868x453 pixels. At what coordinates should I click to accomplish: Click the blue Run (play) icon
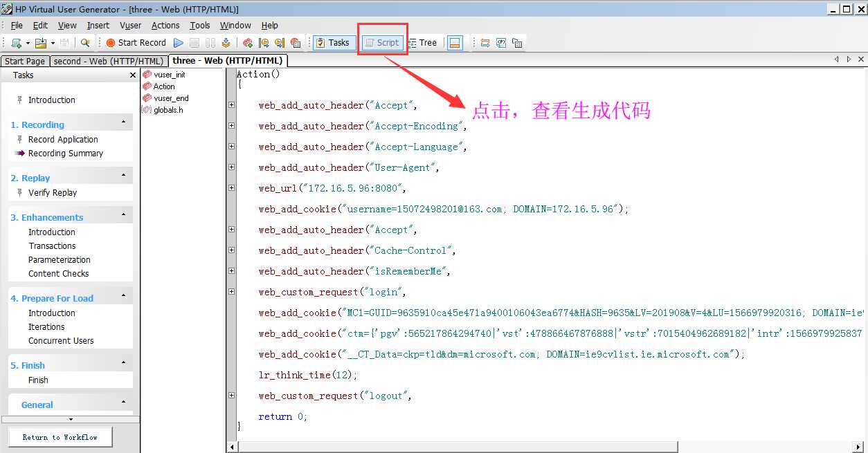[x=179, y=43]
